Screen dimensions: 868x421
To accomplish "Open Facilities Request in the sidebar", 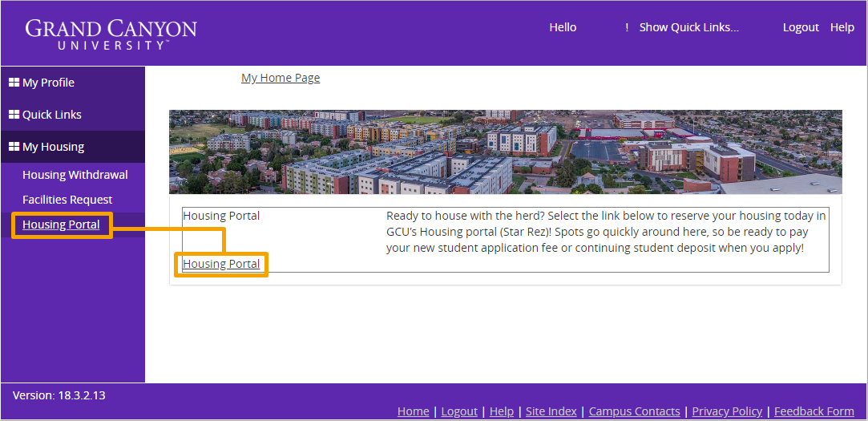I will [x=67, y=200].
